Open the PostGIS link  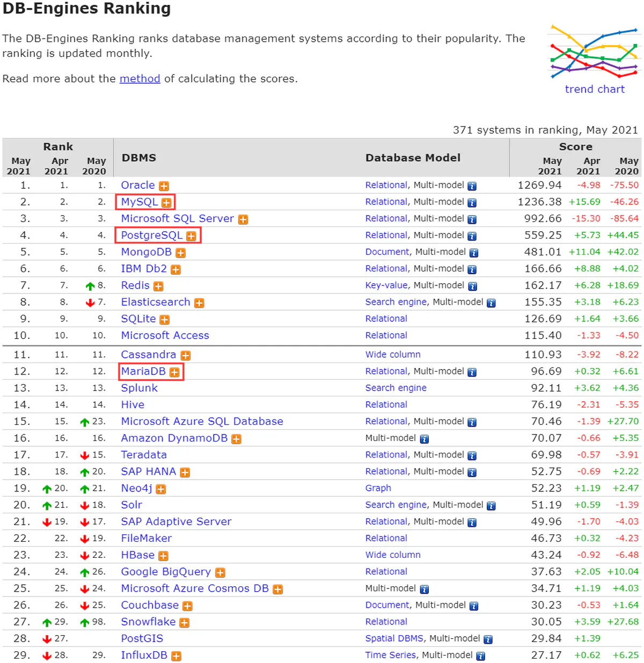142,638
